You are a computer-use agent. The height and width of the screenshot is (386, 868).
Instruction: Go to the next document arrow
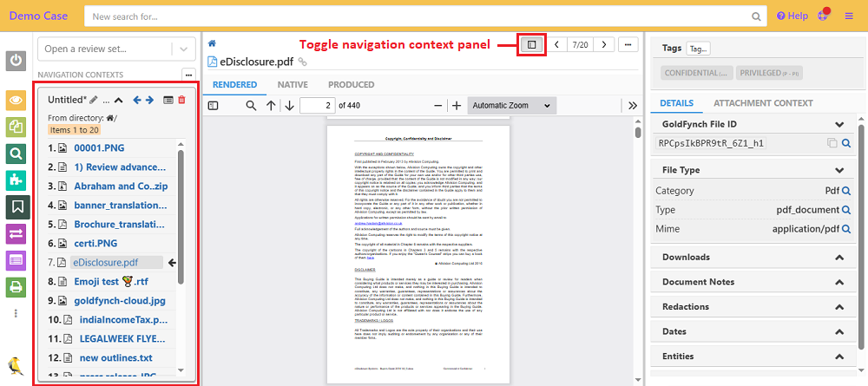[x=604, y=44]
